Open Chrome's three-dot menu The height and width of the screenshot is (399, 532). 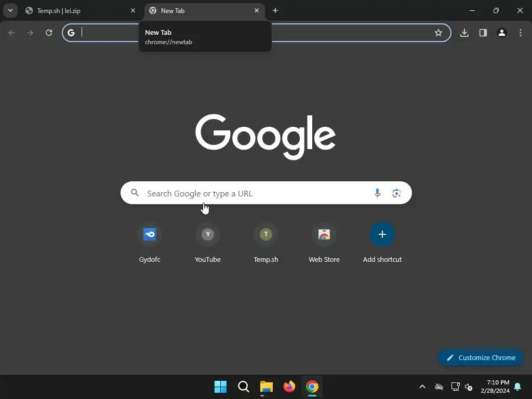point(521,33)
